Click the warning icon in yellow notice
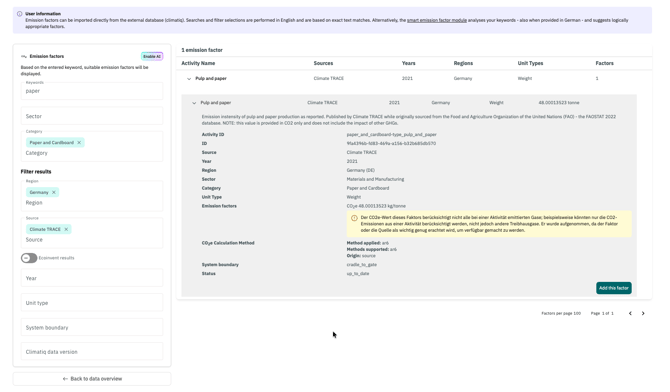Image resolution: width=670 pixels, height=392 pixels. point(354,218)
